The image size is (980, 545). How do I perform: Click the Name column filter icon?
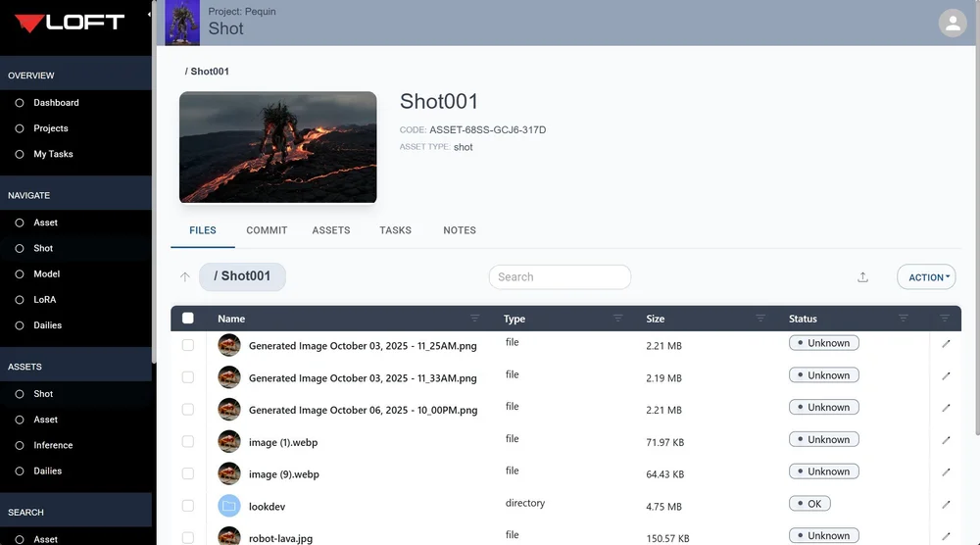tap(475, 319)
